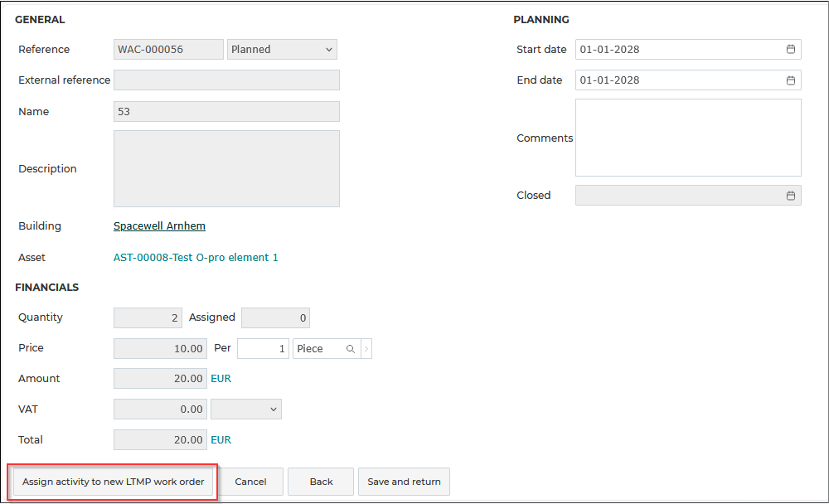The image size is (829, 504).
Task: Select the Description text area
Action: tap(226, 169)
